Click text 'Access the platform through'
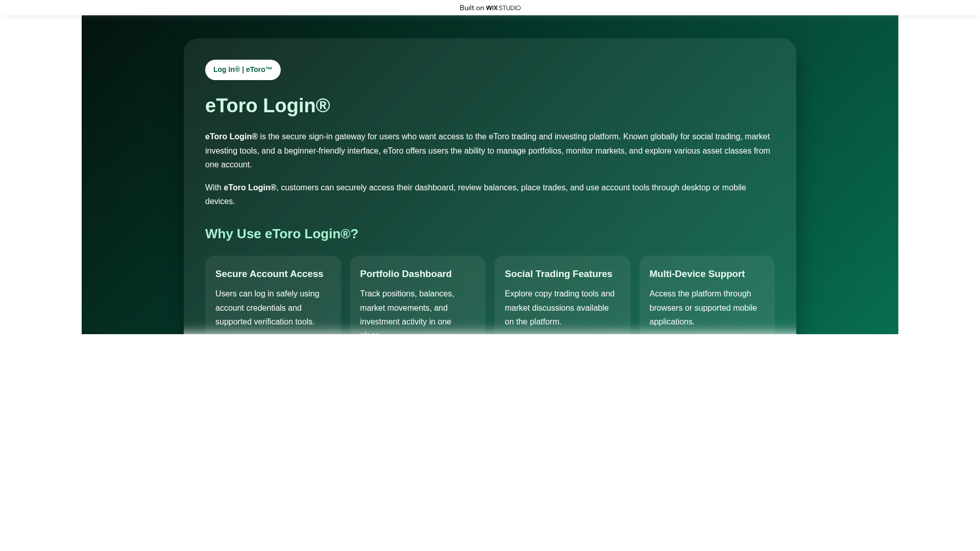Image resolution: width=980 pixels, height=551 pixels. coord(700,294)
